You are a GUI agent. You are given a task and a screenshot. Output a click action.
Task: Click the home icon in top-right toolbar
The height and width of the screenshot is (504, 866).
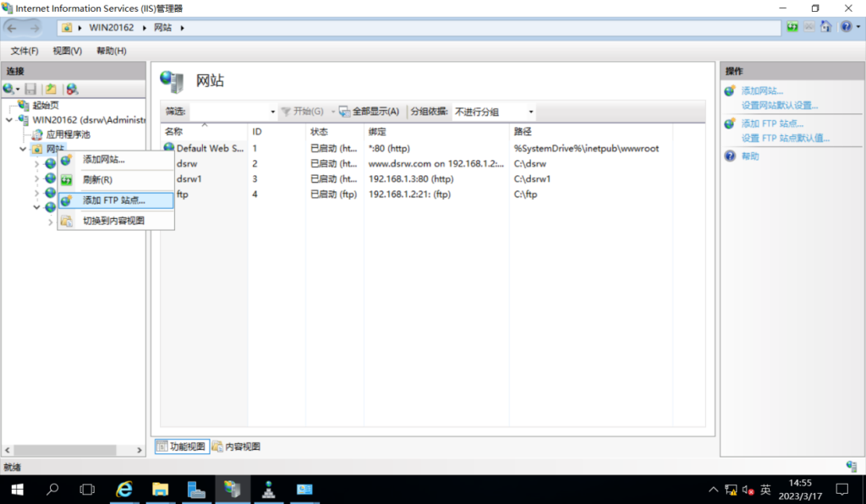pyautogui.click(x=825, y=26)
